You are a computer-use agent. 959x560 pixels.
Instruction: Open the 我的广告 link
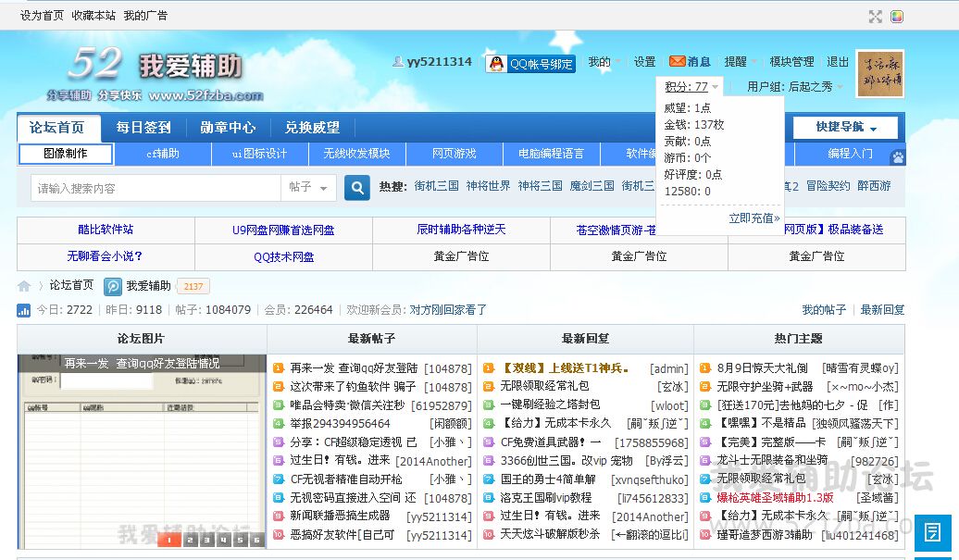pos(145,16)
